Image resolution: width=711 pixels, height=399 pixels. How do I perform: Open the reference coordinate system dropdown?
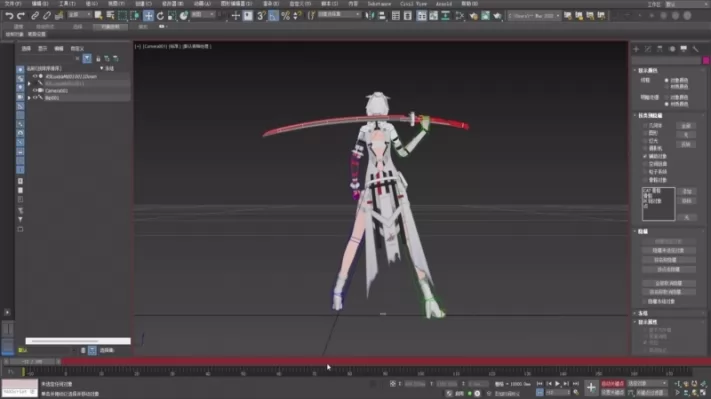203,15
